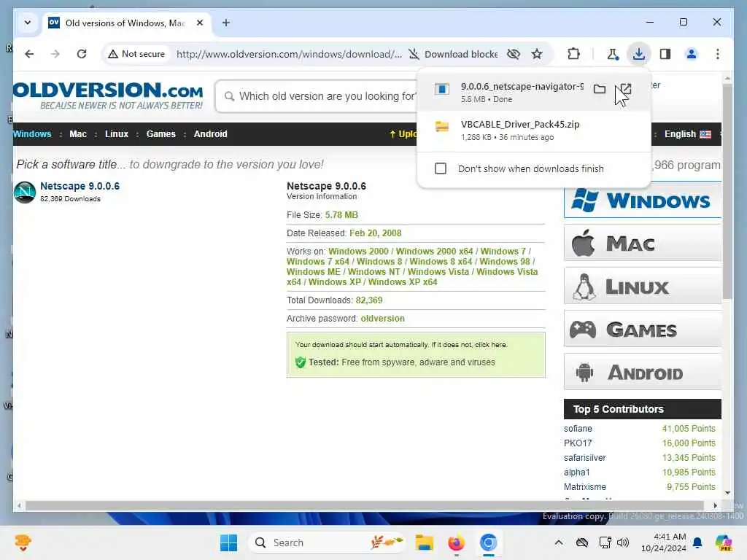Viewport: 747px width, 560px height.
Task: Open the Chrome Labs flask icon
Action: coord(613,54)
